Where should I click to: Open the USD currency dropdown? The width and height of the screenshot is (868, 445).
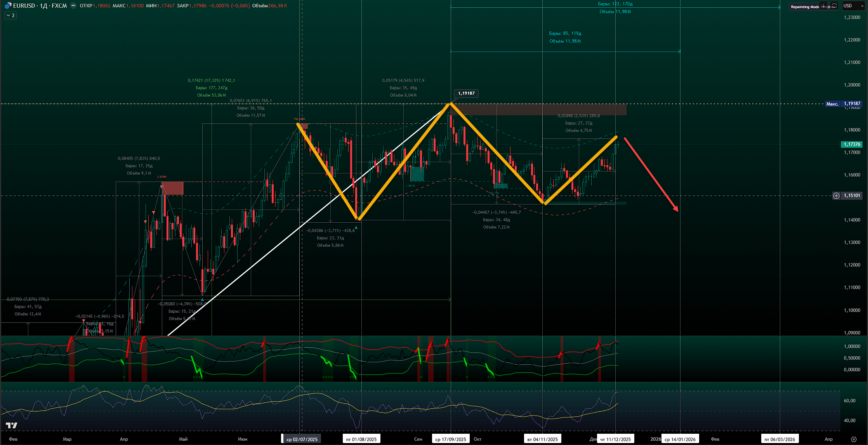853,6
